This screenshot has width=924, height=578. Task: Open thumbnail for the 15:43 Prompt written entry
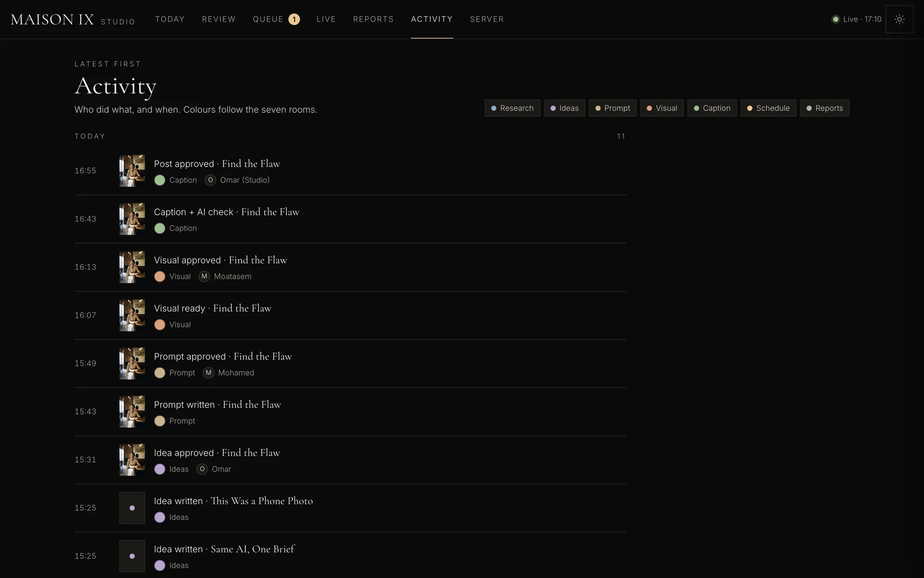pos(132,411)
